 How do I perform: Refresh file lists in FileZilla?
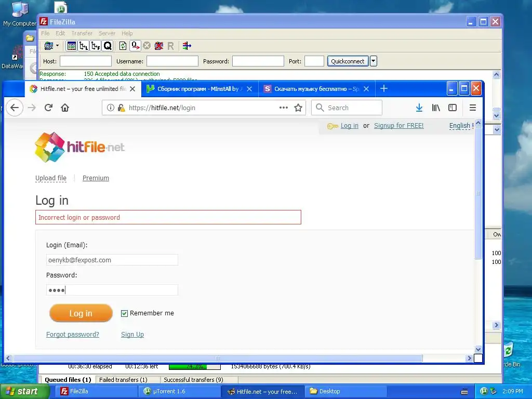point(123,46)
